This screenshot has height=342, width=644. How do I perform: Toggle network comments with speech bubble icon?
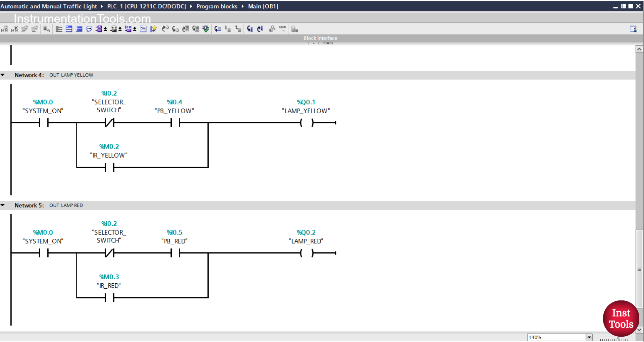(x=89, y=29)
